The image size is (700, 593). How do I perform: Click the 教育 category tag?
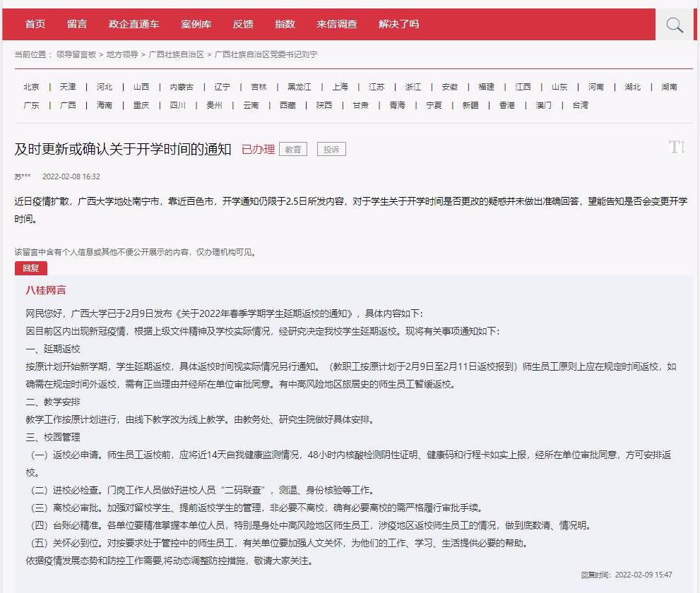293,150
